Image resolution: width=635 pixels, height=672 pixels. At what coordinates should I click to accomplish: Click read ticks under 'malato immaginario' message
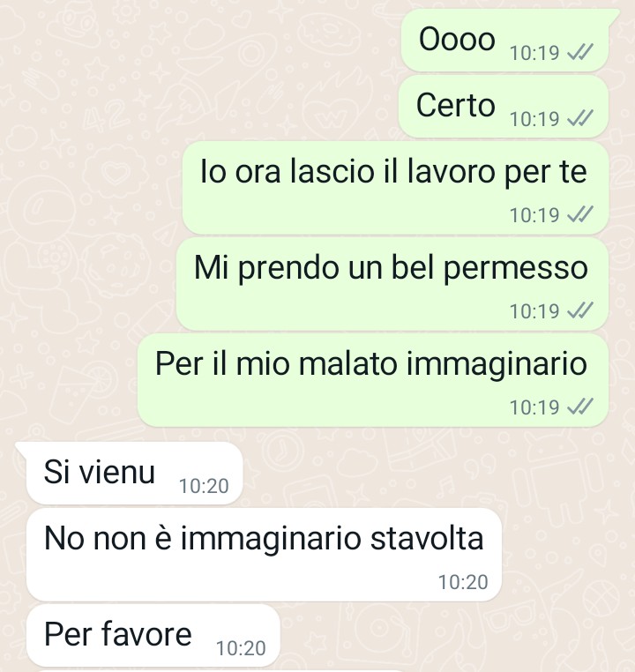(580, 407)
